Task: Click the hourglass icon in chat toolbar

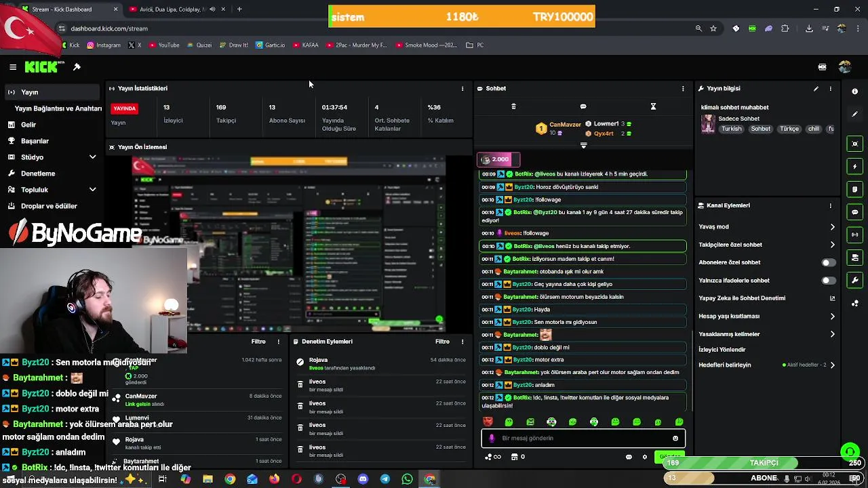Action: pos(653,106)
